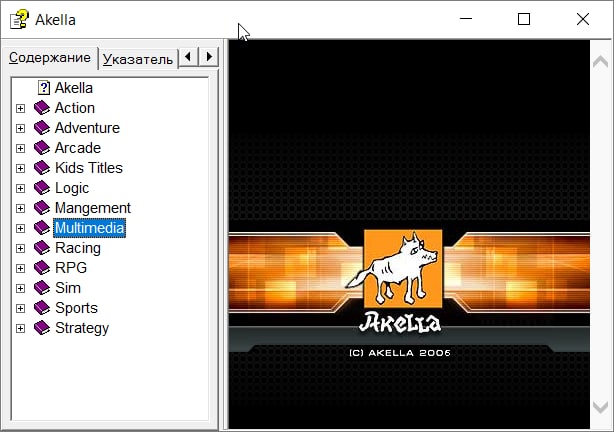Select the Action label in contents tree
Screen dimensions: 614x432
[x=75, y=108]
